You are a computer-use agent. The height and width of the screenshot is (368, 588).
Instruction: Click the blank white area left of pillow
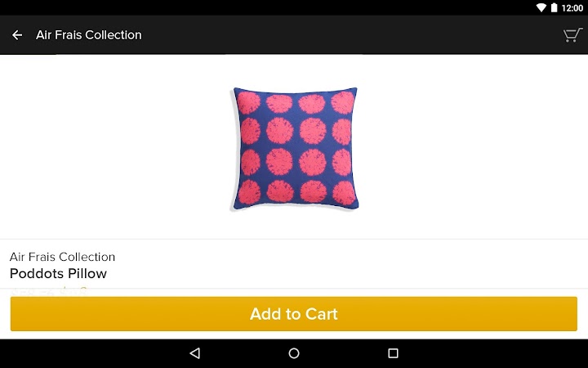pos(113,146)
